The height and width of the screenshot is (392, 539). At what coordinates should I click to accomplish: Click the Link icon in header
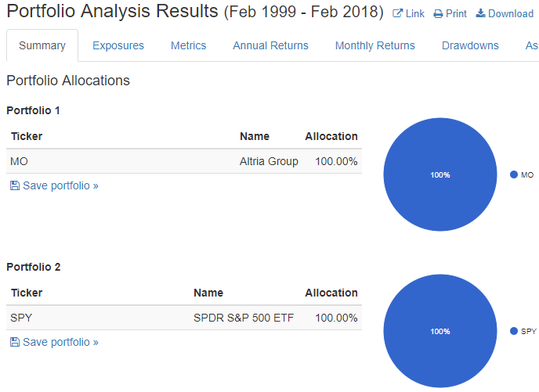[397, 14]
